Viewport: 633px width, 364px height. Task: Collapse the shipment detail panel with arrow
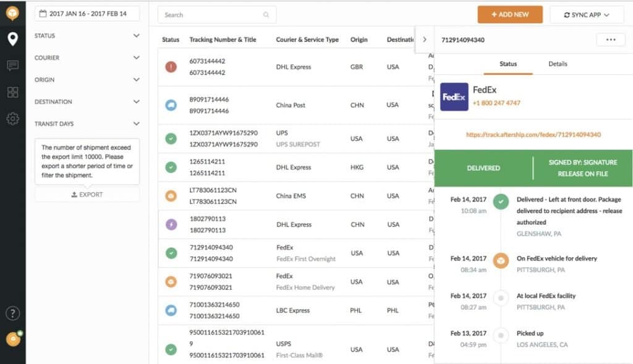click(425, 40)
